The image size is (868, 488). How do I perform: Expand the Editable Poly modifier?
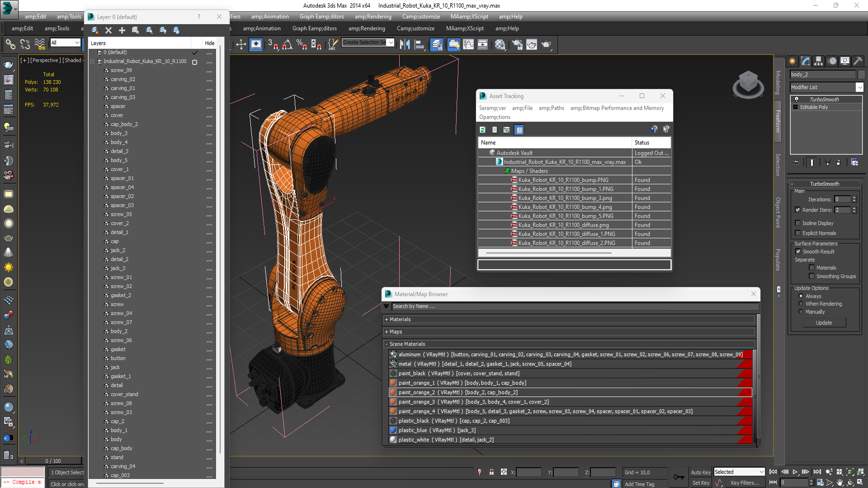point(795,107)
